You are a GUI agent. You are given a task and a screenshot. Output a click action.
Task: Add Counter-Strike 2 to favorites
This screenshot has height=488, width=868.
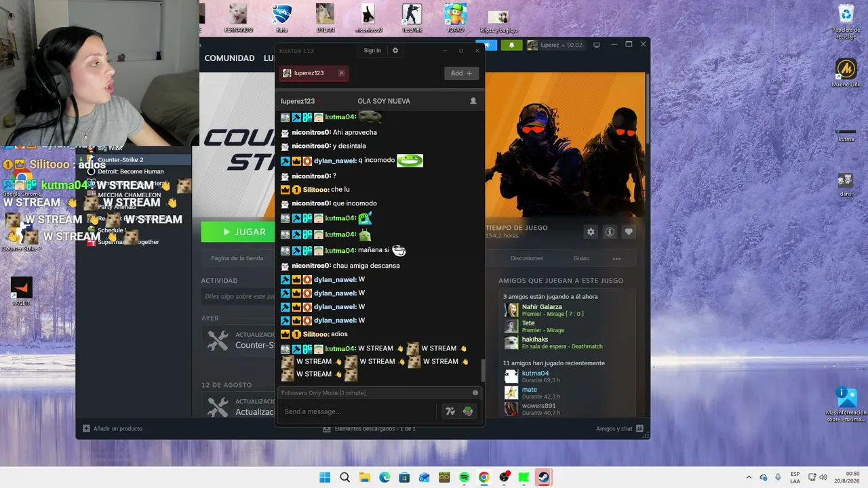click(x=629, y=232)
